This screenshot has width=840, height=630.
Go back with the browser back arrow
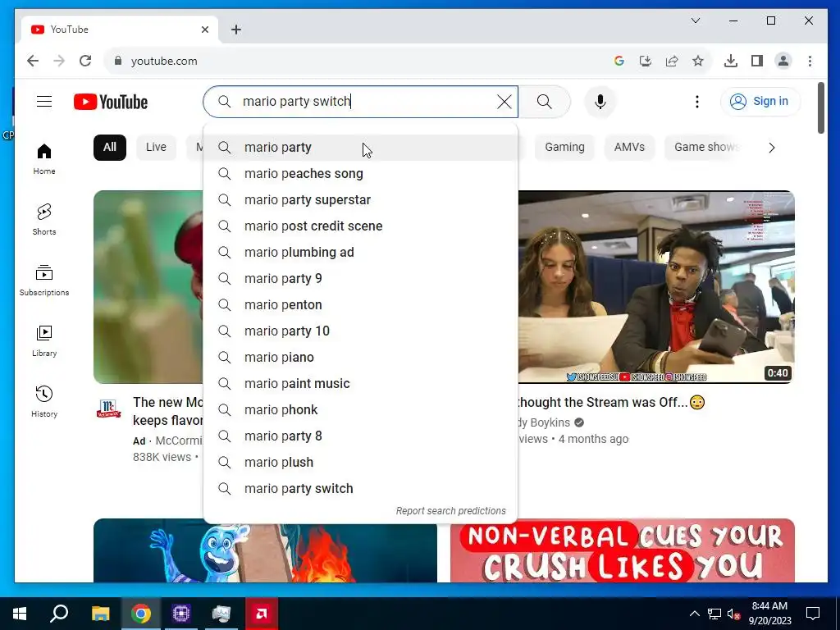click(x=33, y=61)
